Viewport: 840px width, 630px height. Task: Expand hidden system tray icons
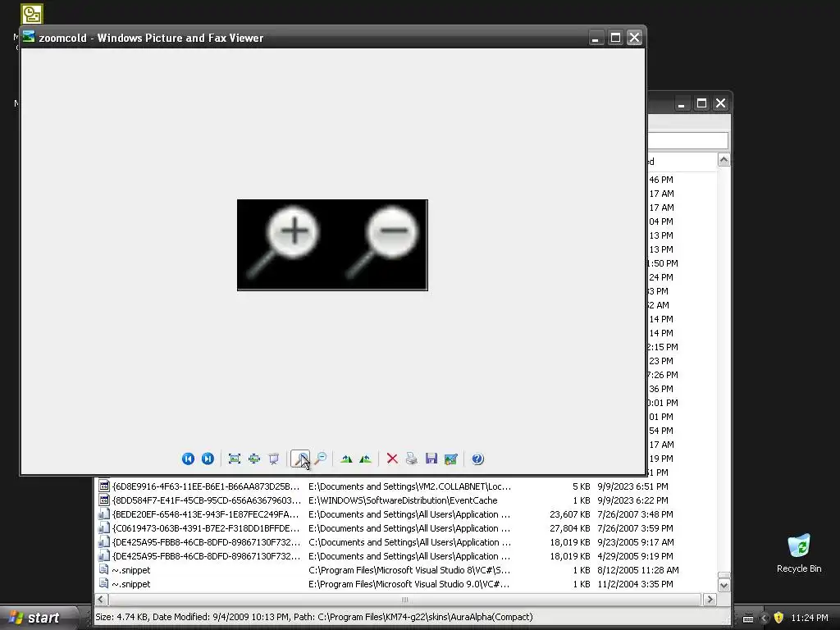tap(765, 618)
